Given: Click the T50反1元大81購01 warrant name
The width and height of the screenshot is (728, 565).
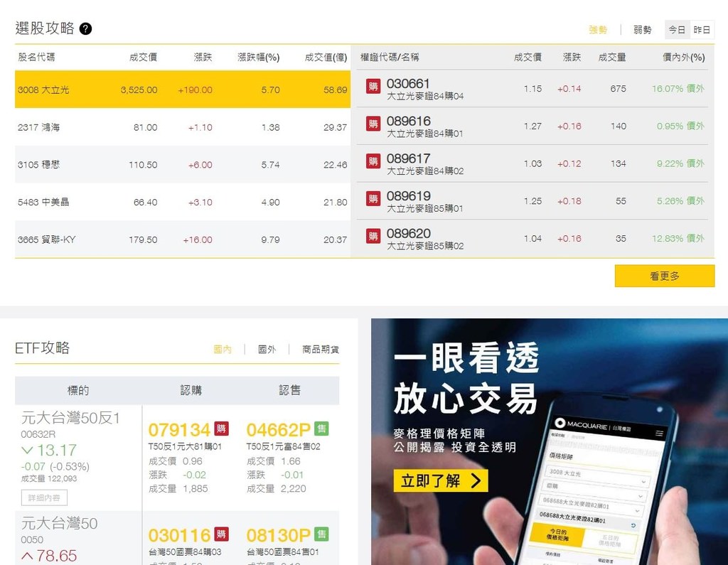Looking at the screenshot, I should (x=185, y=446).
